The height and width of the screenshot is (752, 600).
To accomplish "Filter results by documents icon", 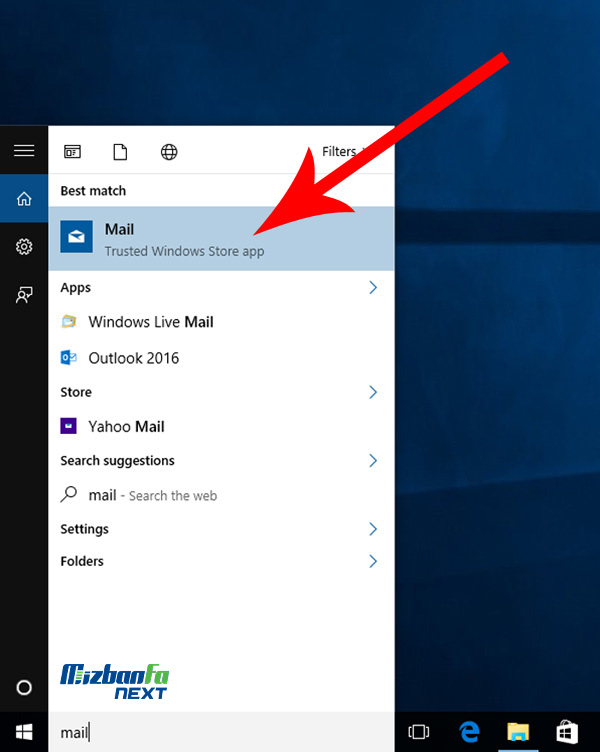I will (x=120, y=152).
